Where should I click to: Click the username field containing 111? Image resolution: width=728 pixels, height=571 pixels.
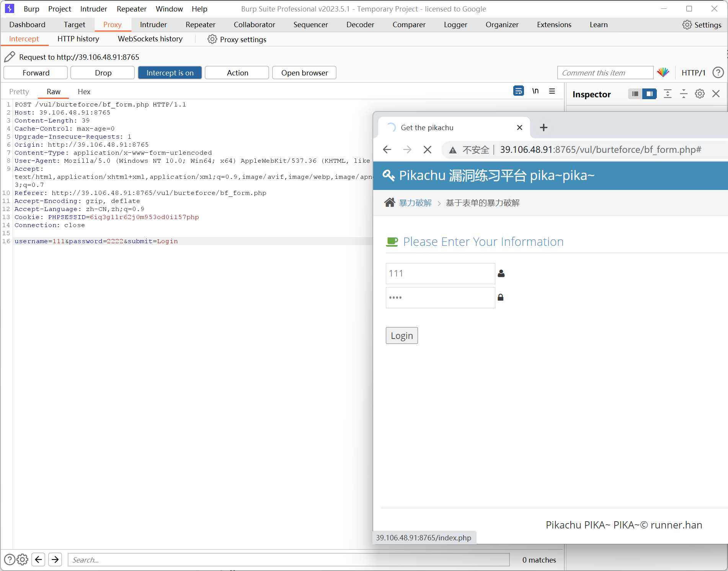click(440, 273)
